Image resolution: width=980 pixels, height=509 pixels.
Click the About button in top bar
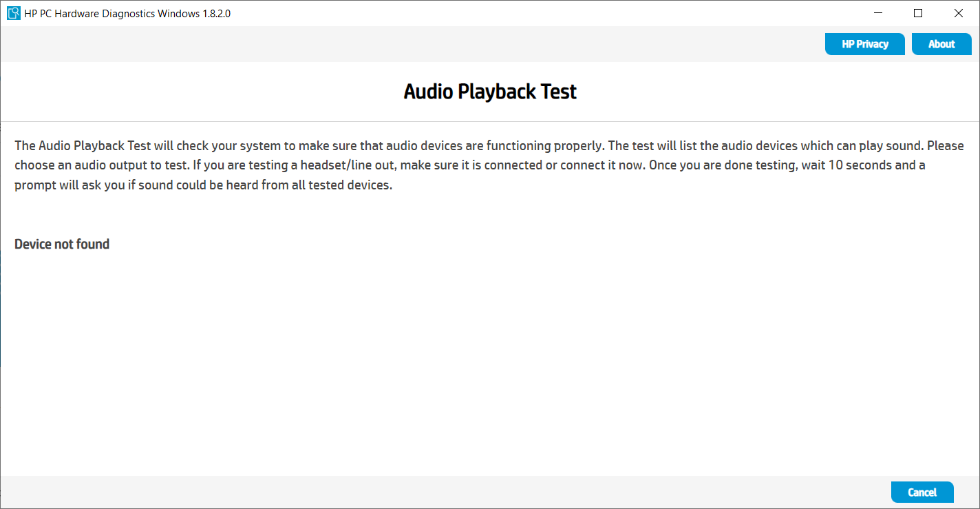click(941, 43)
